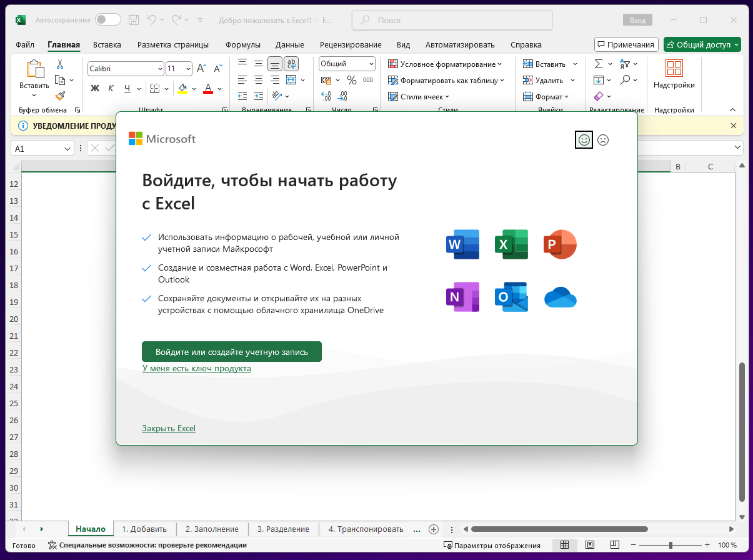Click the vertical scrollbar thumb
This screenshot has width=753, height=560.
(742, 431)
